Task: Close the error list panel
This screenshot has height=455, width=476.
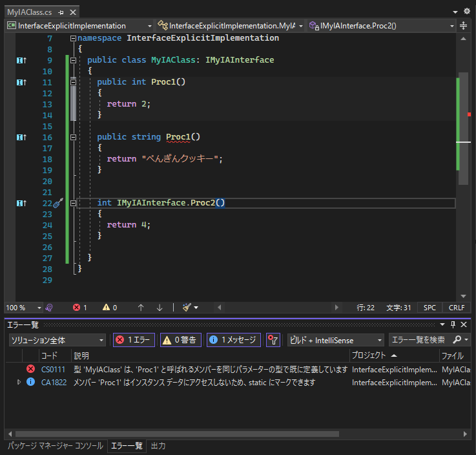Action: pos(464,324)
